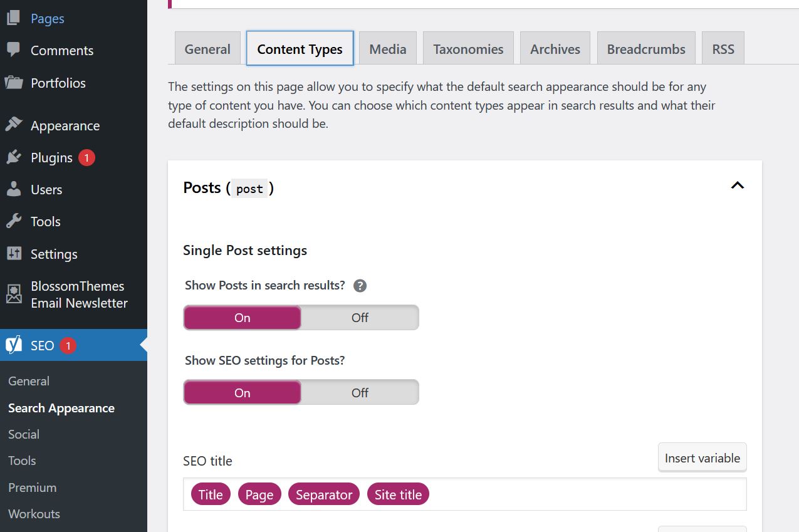Open the Breadcrumbs tab
This screenshot has height=532, width=799.
pyautogui.click(x=645, y=50)
